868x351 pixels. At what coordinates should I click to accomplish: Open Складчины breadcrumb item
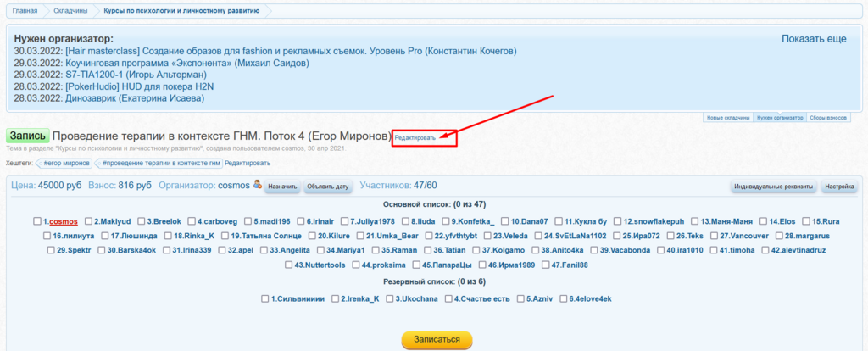pyautogui.click(x=70, y=11)
